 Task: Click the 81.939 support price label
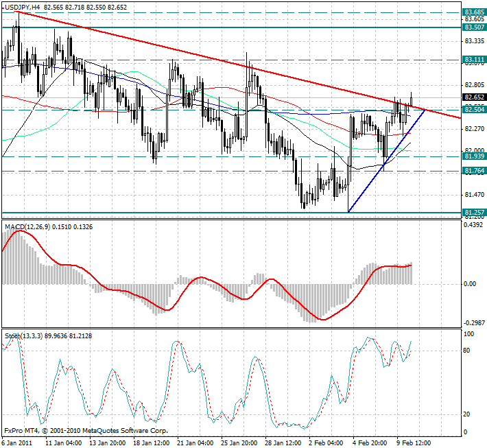coord(475,156)
